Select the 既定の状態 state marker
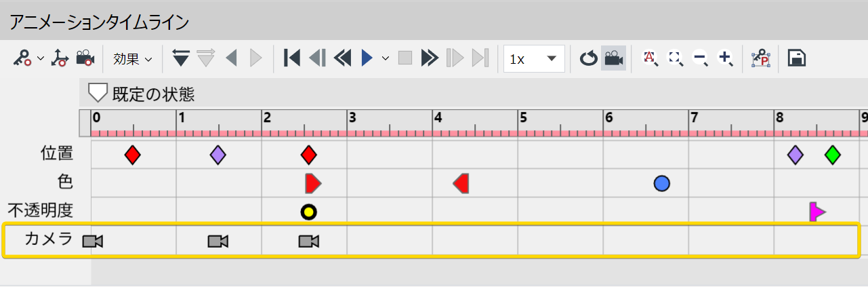 [99, 94]
